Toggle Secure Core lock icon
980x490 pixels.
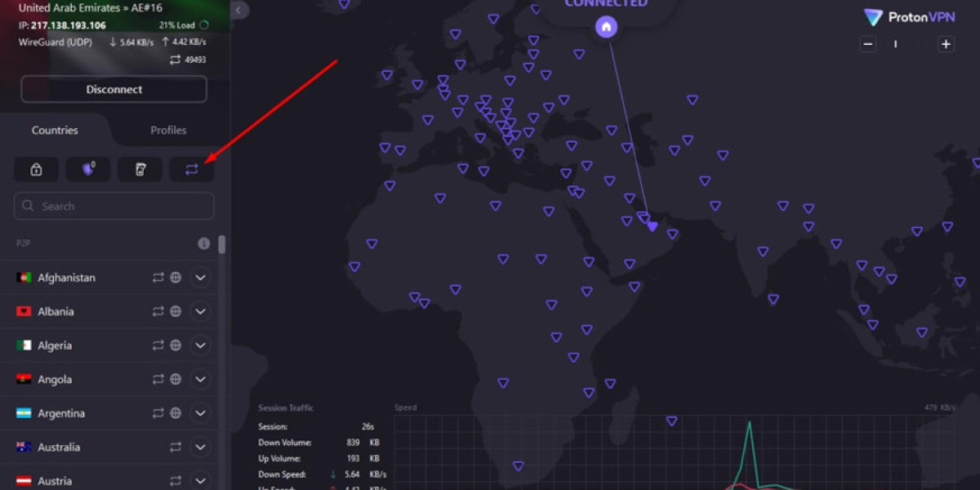36,169
